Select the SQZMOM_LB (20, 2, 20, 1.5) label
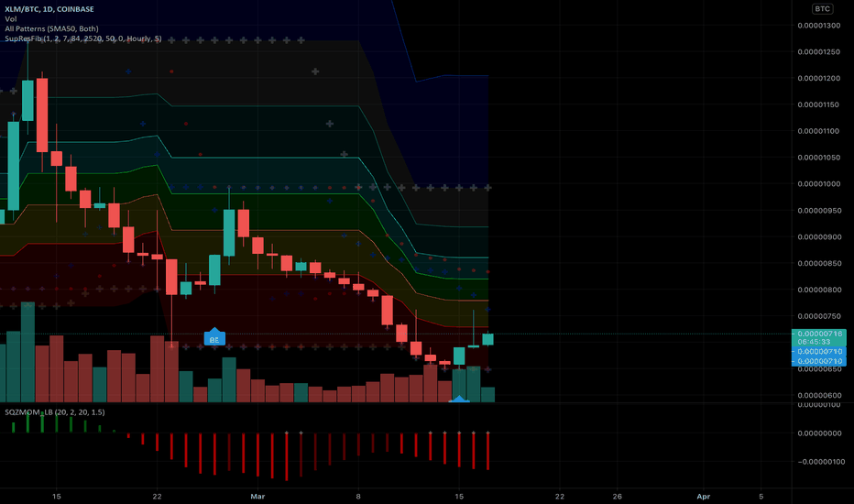This screenshot has height=504, width=854. [54, 412]
